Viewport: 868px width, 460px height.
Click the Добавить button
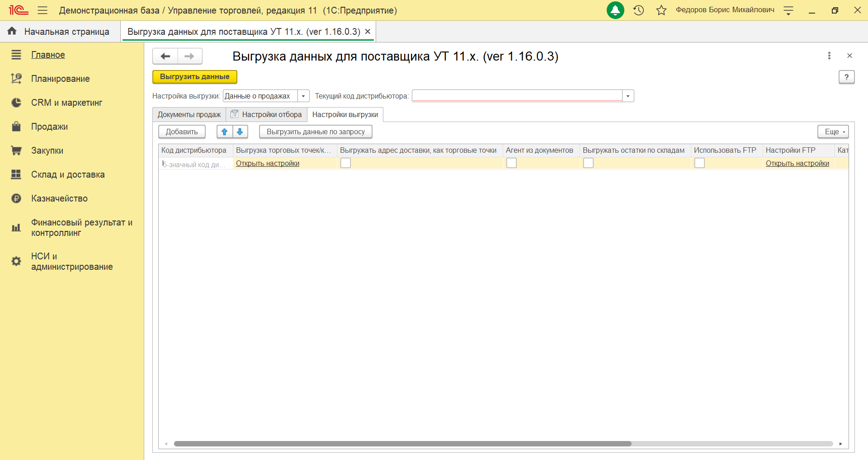pos(182,131)
